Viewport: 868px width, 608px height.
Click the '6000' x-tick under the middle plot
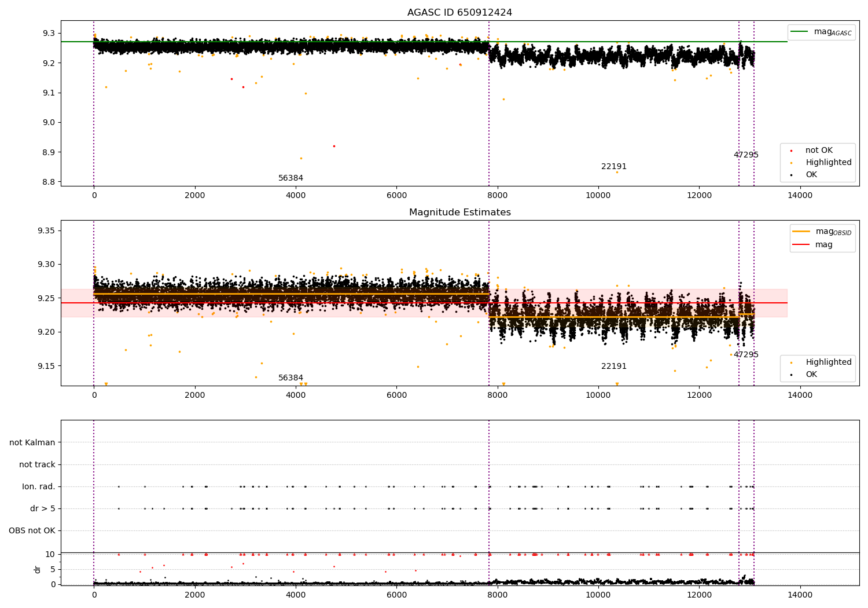tap(396, 395)
